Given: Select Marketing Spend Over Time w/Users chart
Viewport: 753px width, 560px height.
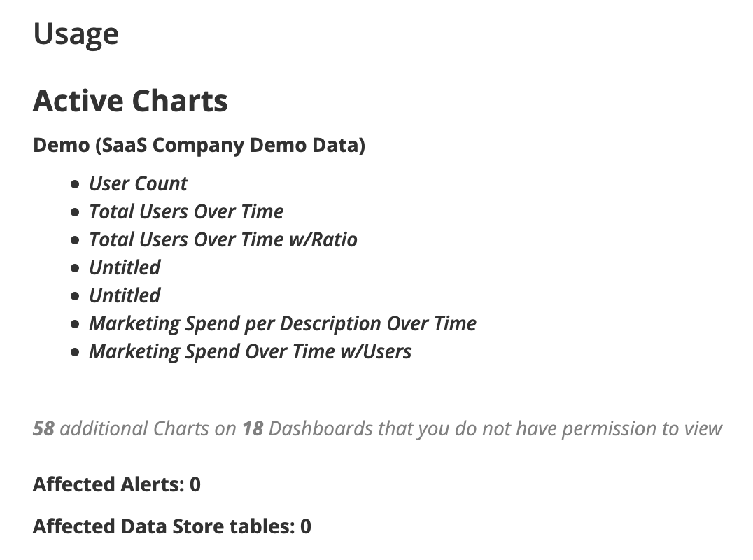Looking at the screenshot, I should tap(251, 351).
